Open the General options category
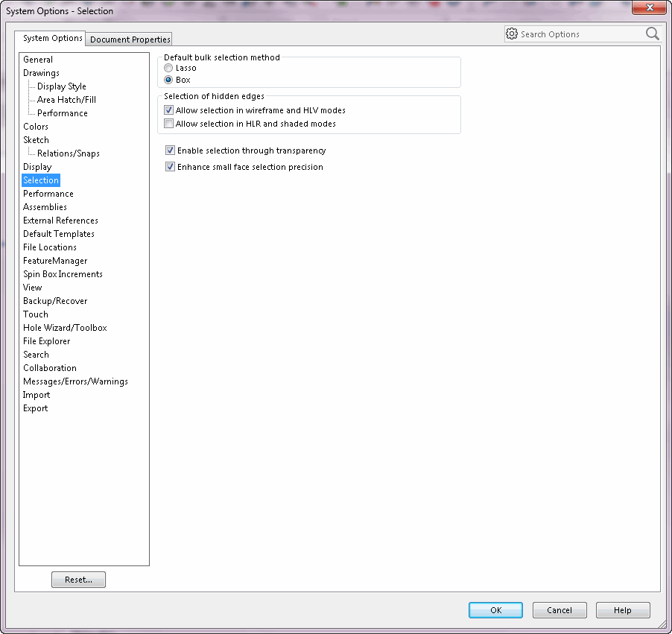This screenshot has width=672, height=634. pyautogui.click(x=38, y=60)
